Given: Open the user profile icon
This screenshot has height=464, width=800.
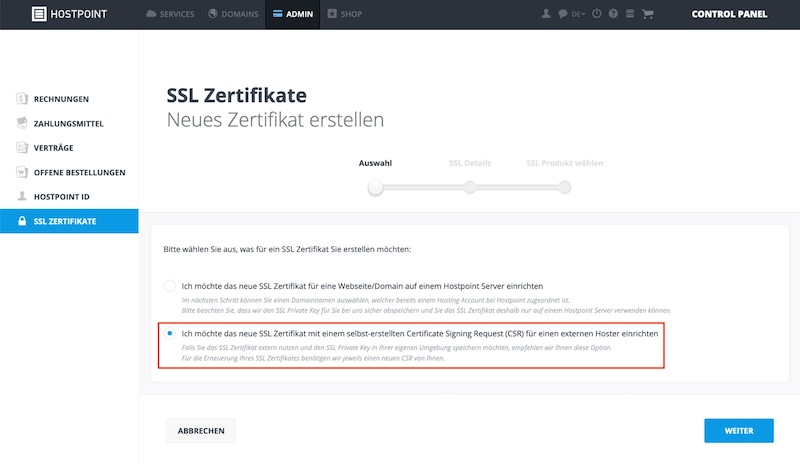Looking at the screenshot, I should (546, 14).
